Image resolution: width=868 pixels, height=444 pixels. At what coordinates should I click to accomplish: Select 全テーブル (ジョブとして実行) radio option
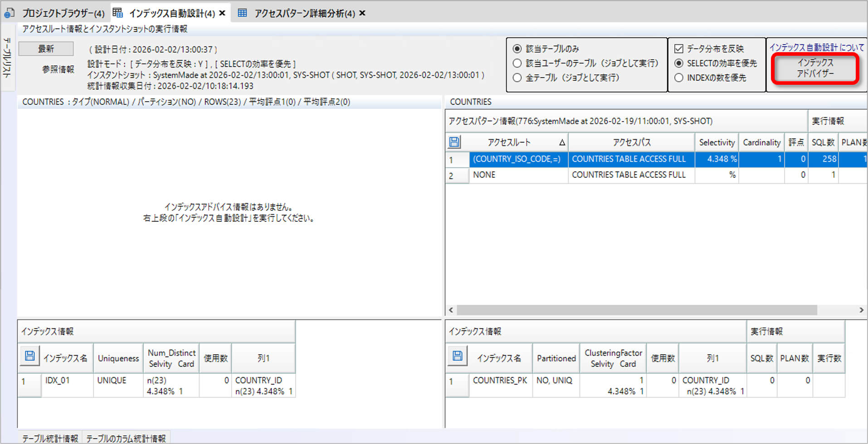tap(517, 78)
